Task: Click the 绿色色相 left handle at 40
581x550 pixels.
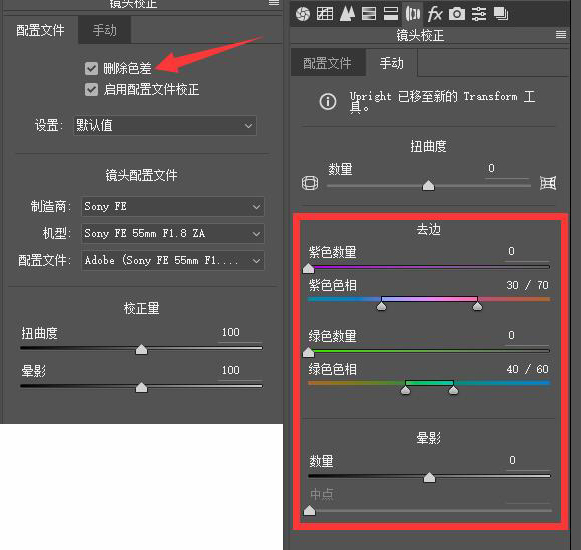Action: 405,390
